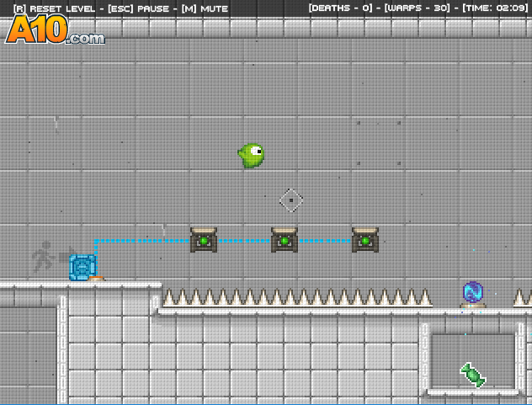Click the orange pressure button beside the crate

96,279
